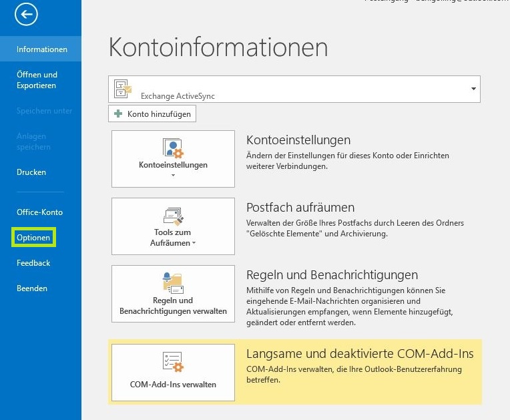The width and height of the screenshot is (510, 420).
Task: Click the 'Mithilfe von Regeln' description text
Action: point(349,306)
